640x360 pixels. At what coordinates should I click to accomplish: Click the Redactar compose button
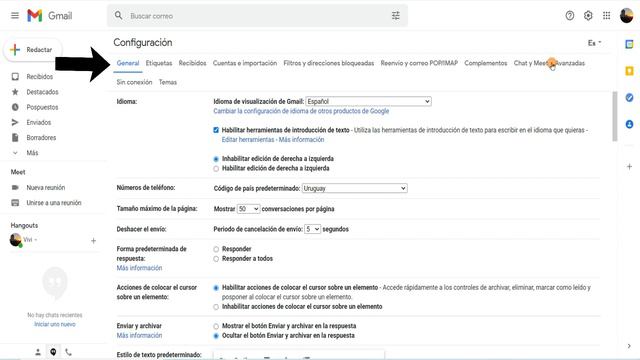tap(33, 50)
